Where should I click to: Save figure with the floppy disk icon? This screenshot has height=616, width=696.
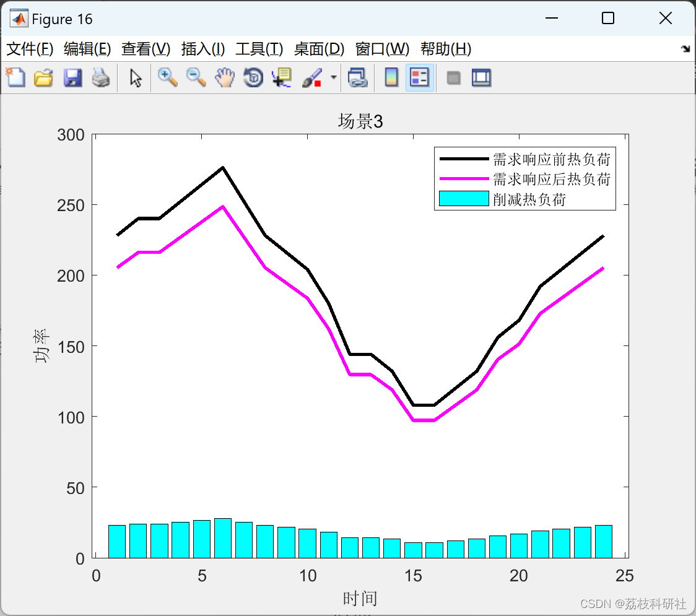[x=72, y=77]
